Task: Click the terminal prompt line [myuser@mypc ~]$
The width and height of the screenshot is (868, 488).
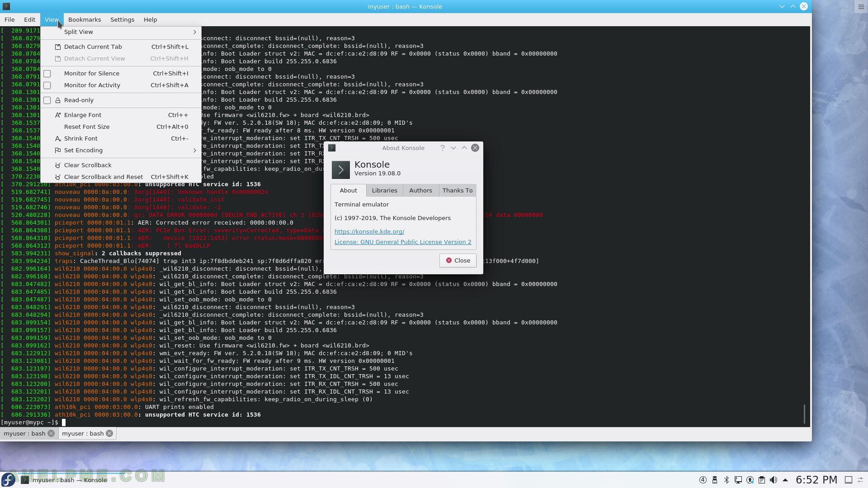Action: 29,422
